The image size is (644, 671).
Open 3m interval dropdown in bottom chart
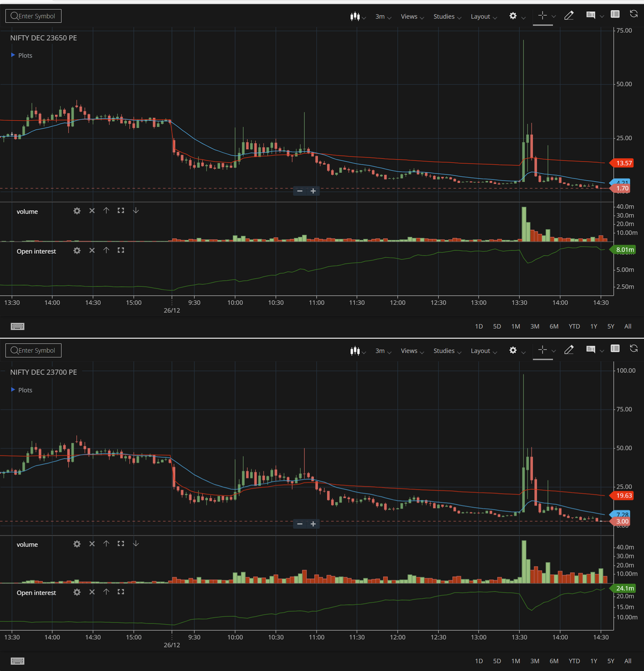pyautogui.click(x=383, y=351)
